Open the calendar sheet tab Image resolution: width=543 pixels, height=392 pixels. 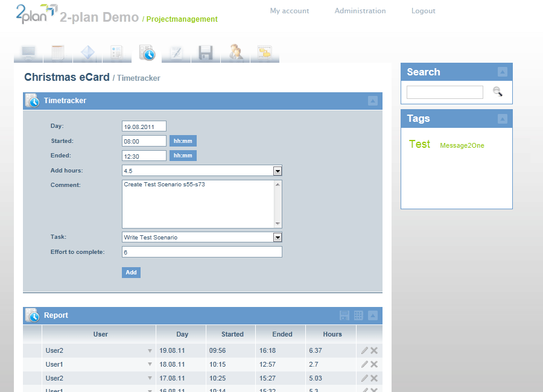point(58,53)
